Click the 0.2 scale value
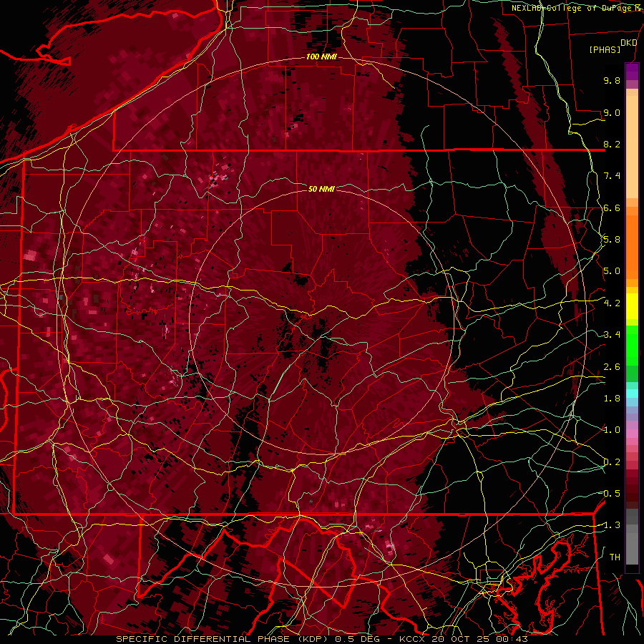Image resolution: width=644 pixels, height=644 pixels. [612, 462]
